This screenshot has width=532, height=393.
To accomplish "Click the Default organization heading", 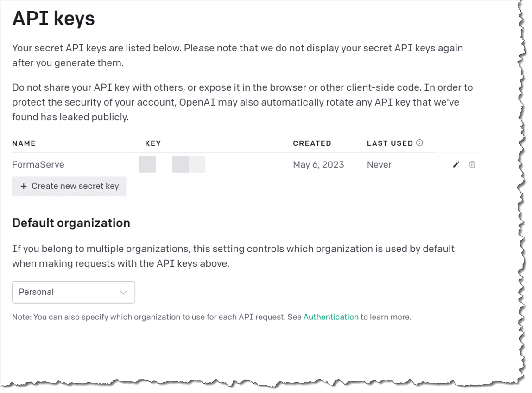I will click(x=71, y=223).
